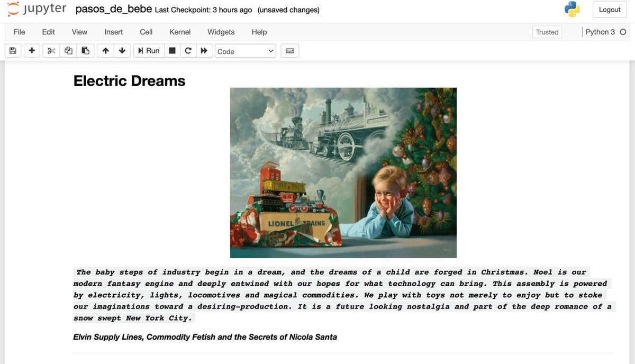Open the Help menu
635x364 pixels.
click(x=259, y=32)
